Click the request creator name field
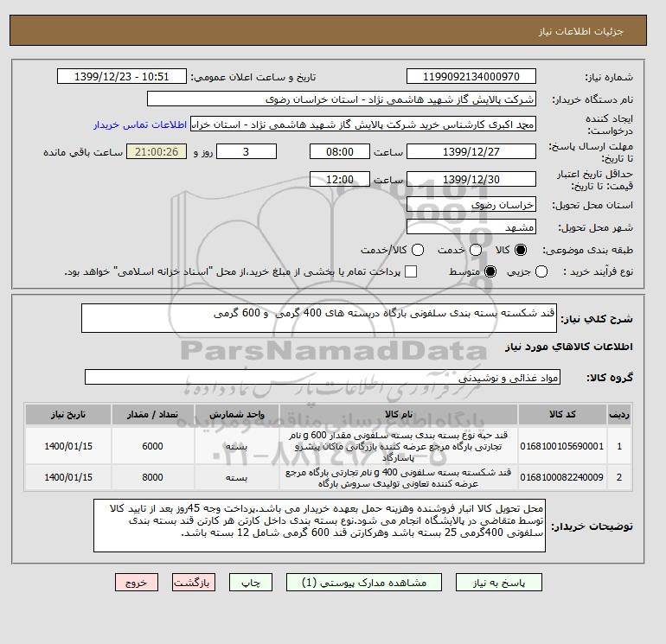The image size is (666, 644). (x=362, y=124)
